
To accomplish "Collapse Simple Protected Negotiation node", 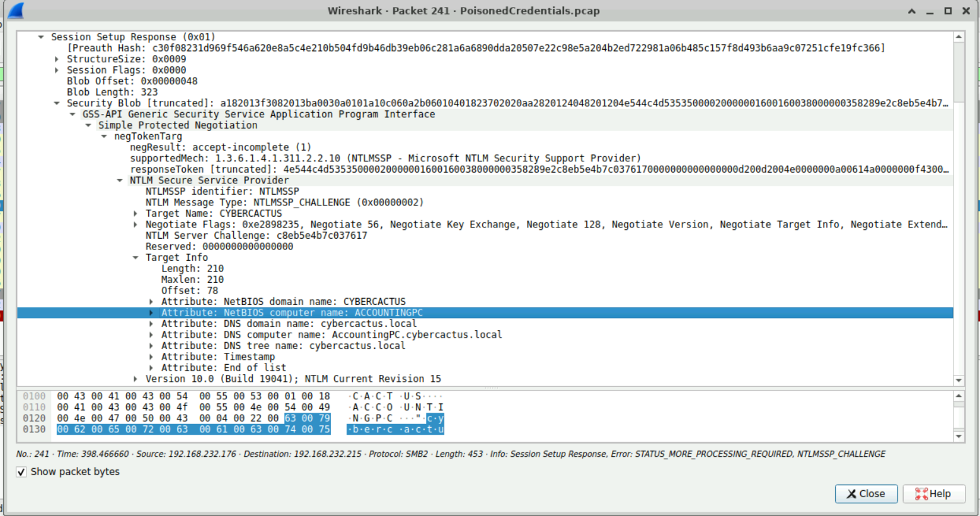I will tap(88, 125).
